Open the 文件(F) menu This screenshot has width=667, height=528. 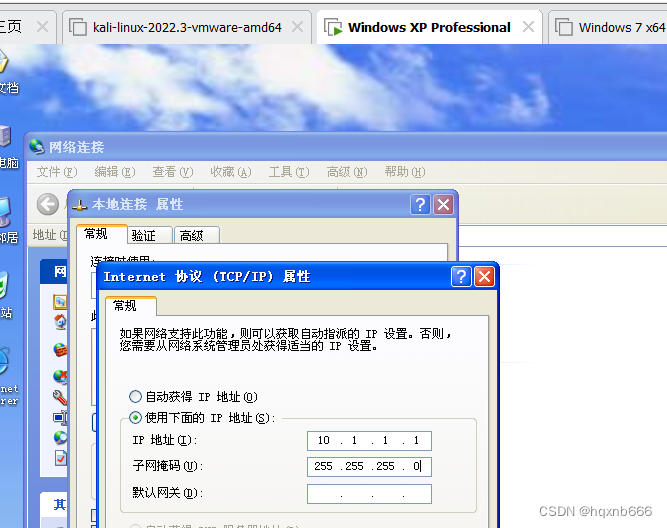pos(57,172)
